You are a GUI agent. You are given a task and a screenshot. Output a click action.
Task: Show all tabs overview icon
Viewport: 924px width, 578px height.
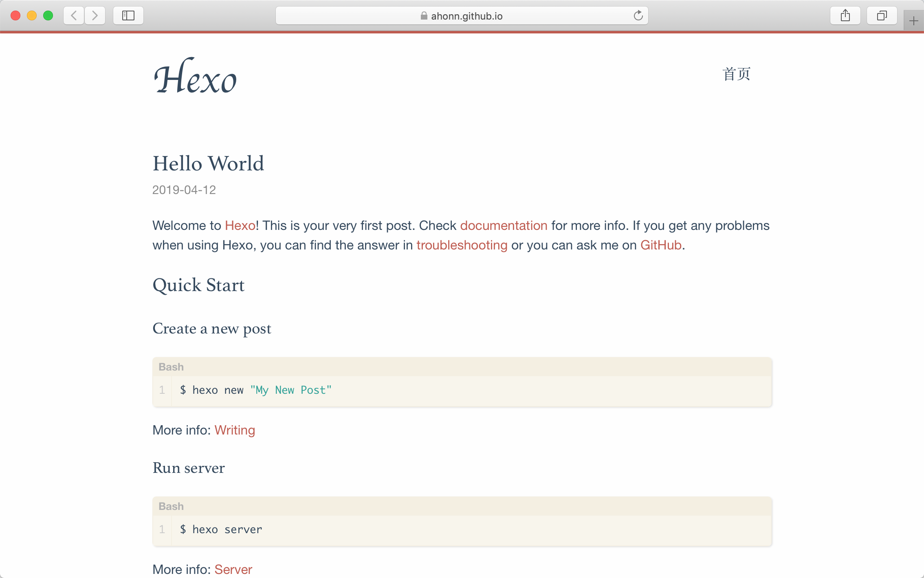tap(882, 16)
